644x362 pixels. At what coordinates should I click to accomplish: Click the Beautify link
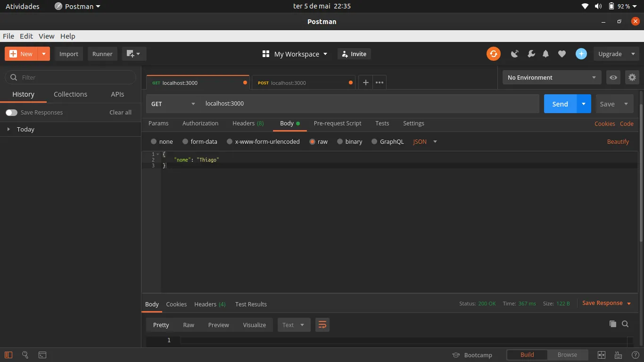point(618,141)
